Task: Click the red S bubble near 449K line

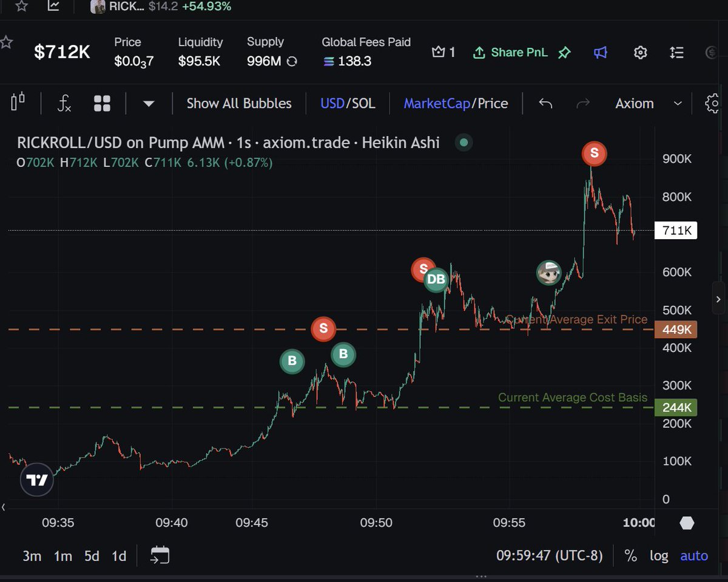Action: [x=323, y=329]
